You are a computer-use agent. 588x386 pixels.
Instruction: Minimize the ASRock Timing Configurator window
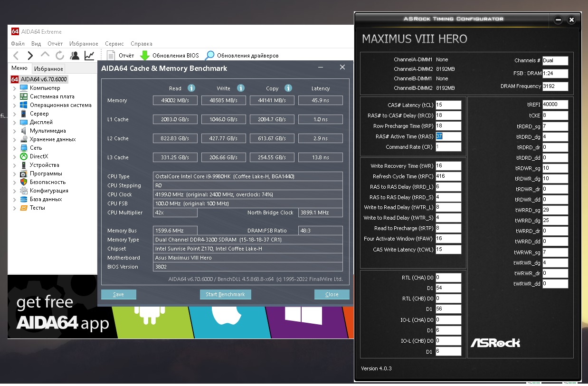coord(559,20)
